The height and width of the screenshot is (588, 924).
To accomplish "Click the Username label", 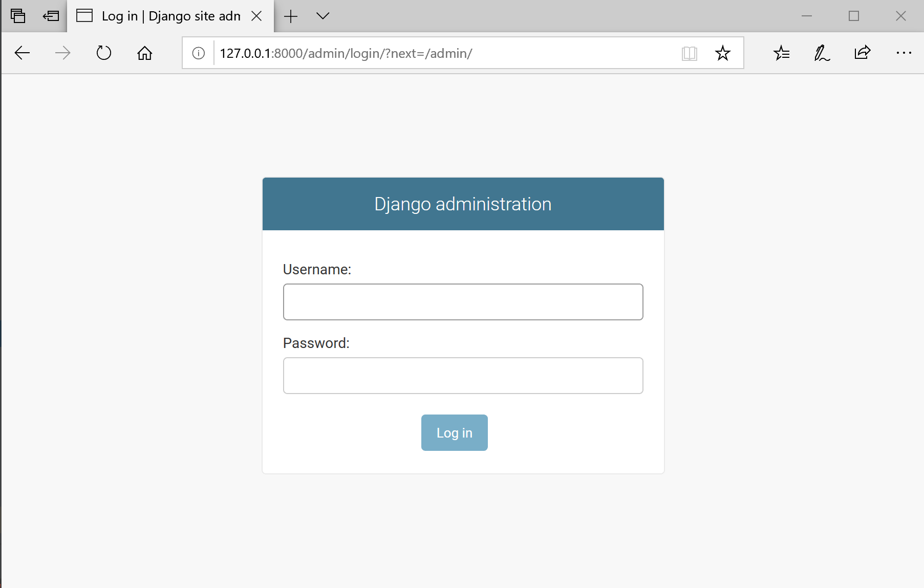I will point(317,270).
